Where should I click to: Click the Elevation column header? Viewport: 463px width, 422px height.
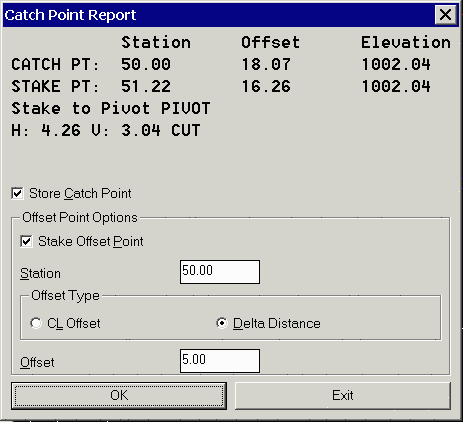coord(406,43)
